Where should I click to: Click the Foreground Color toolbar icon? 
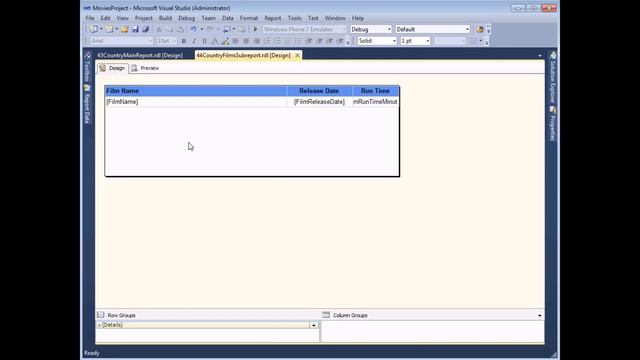tap(215, 41)
